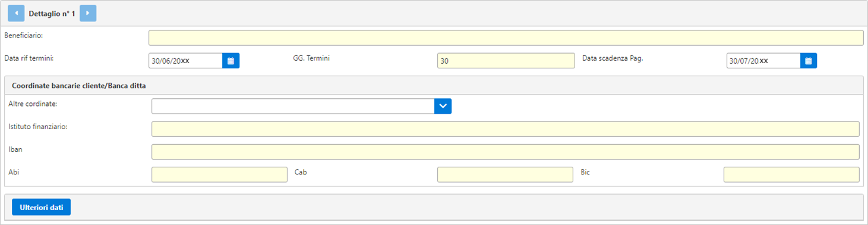The image size is (868, 225).
Task: Go to the next Dettaglio record
Action: (88, 13)
